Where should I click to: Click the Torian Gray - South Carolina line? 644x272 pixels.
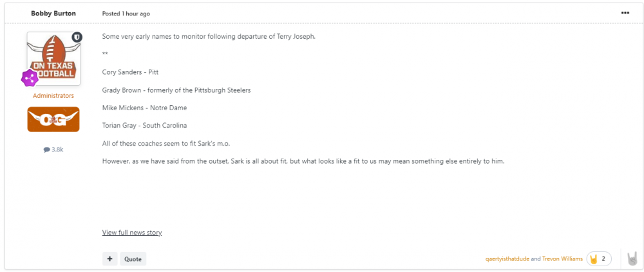click(x=144, y=125)
